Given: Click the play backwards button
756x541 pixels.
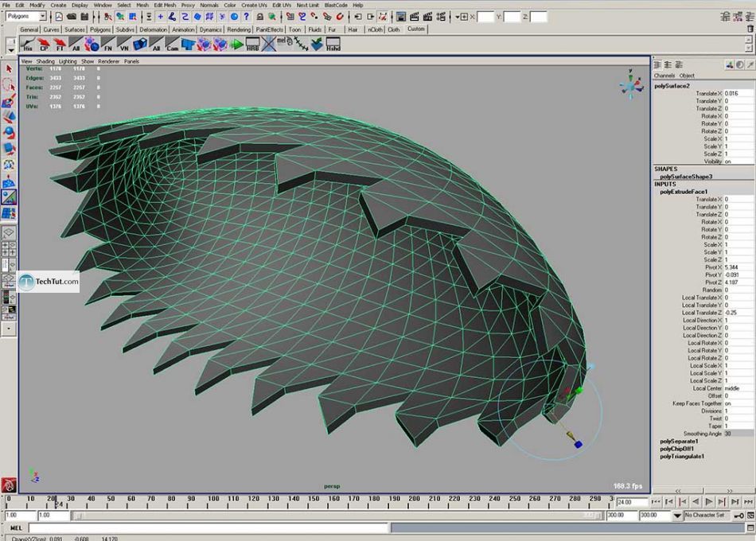Looking at the screenshot, I should [x=696, y=502].
